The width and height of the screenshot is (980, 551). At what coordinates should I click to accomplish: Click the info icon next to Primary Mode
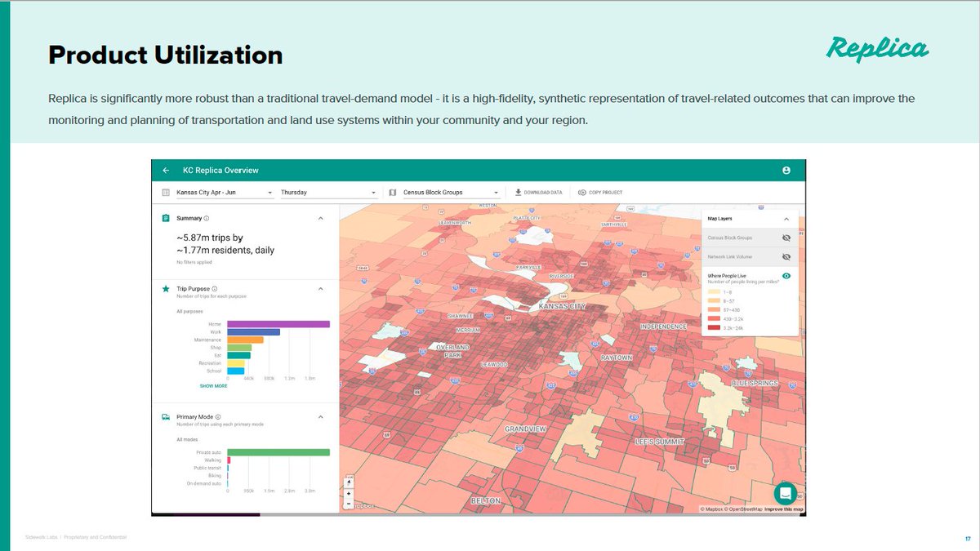click(217, 416)
